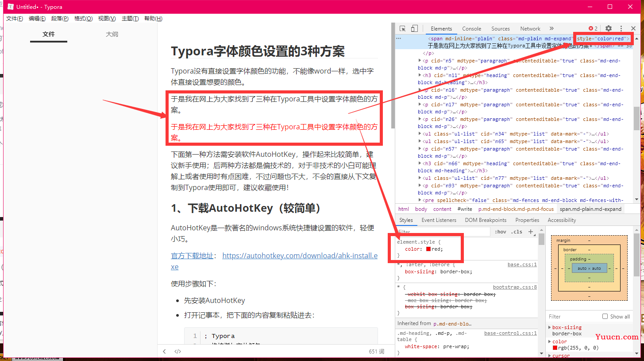
Task: Open the Event Listeners pane tab
Action: pos(439,220)
